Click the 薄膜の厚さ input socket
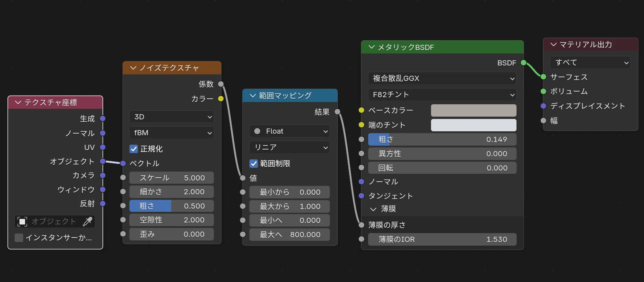The height and width of the screenshot is (282, 644). click(362, 225)
